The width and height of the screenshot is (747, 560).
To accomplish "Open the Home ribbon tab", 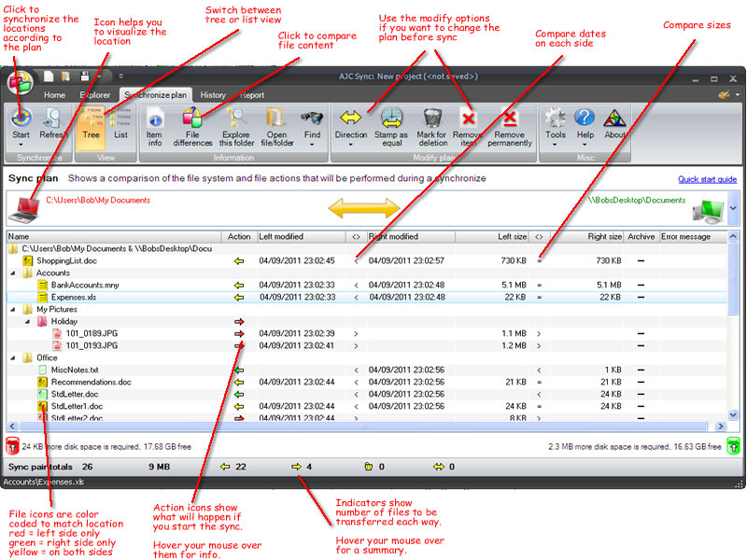I will point(54,95).
